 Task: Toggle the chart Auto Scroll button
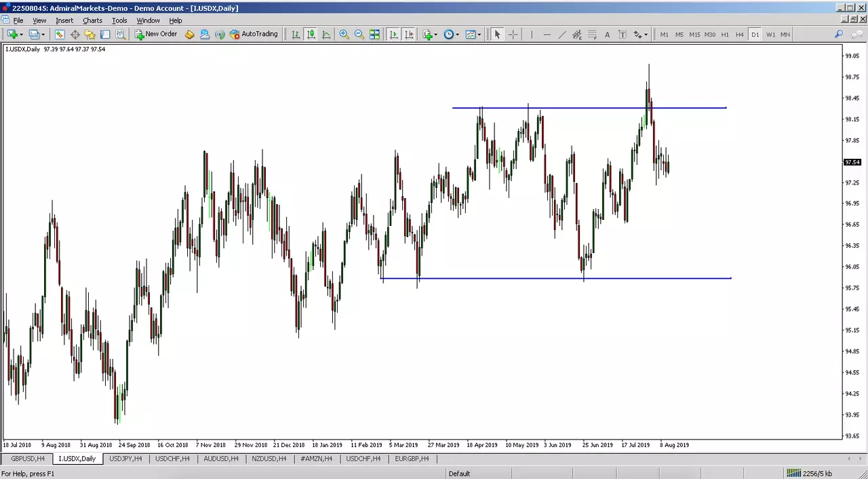393,35
